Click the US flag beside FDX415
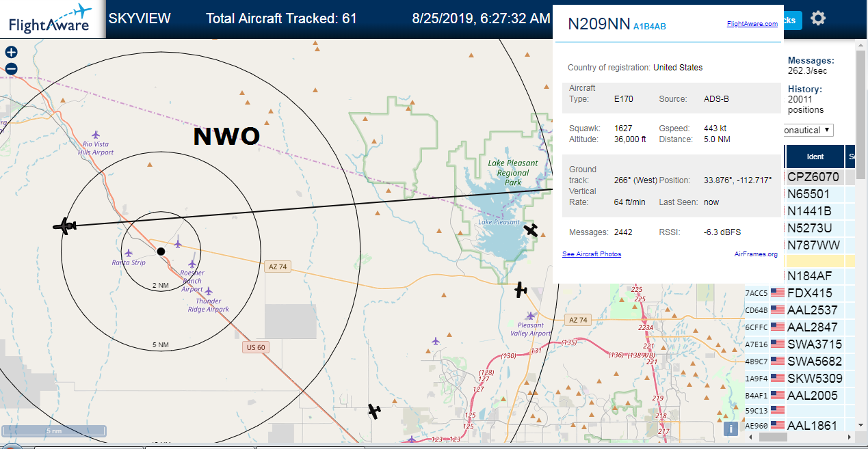This screenshot has height=449, width=868. (x=778, y=292)
